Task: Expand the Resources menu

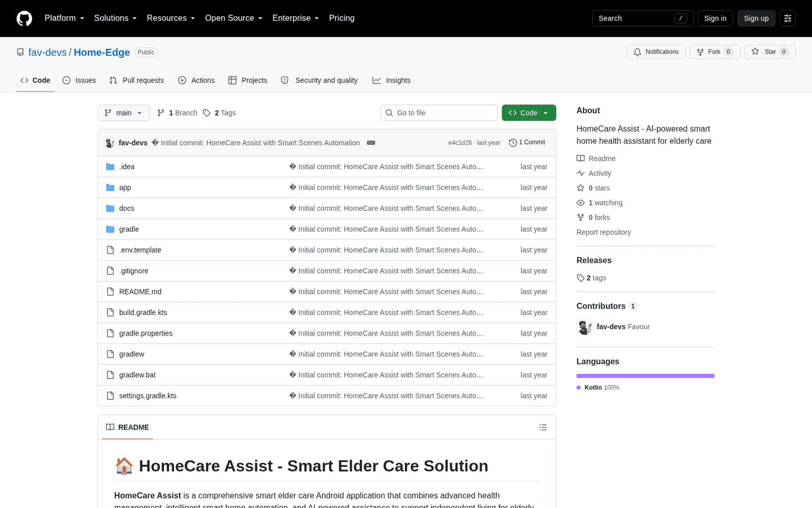Action: [171, 19]
